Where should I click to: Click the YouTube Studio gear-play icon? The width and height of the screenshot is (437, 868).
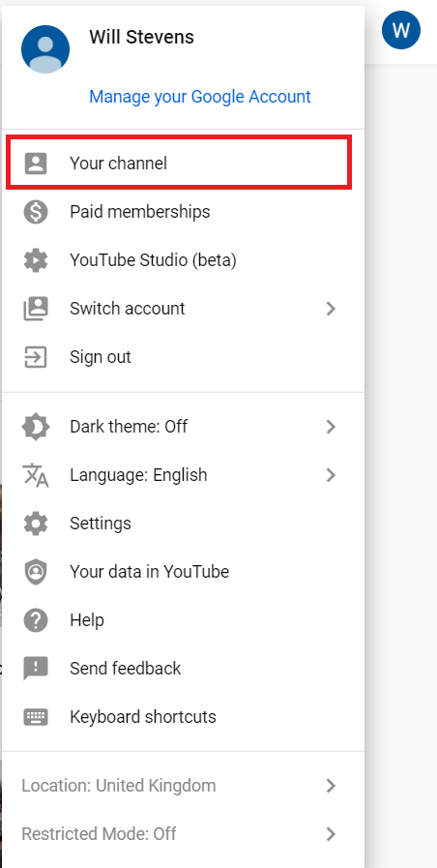click(x=36, y=260)
